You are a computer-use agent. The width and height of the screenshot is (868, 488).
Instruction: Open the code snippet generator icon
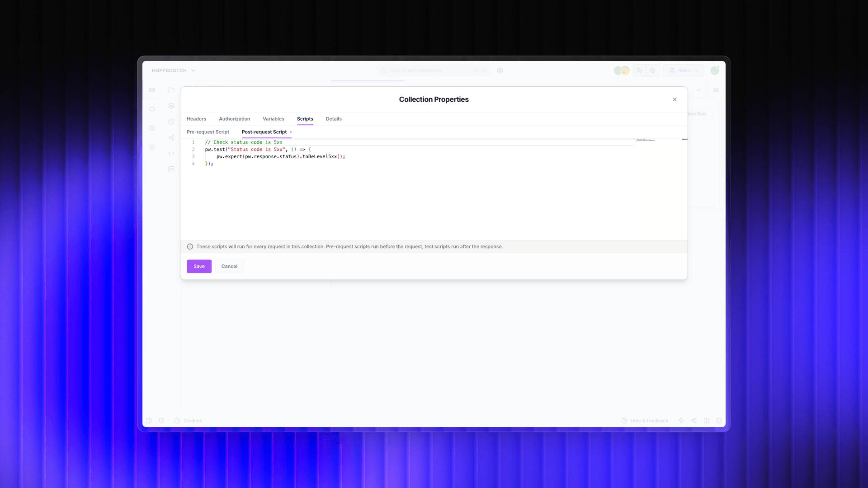coord(171,153)
